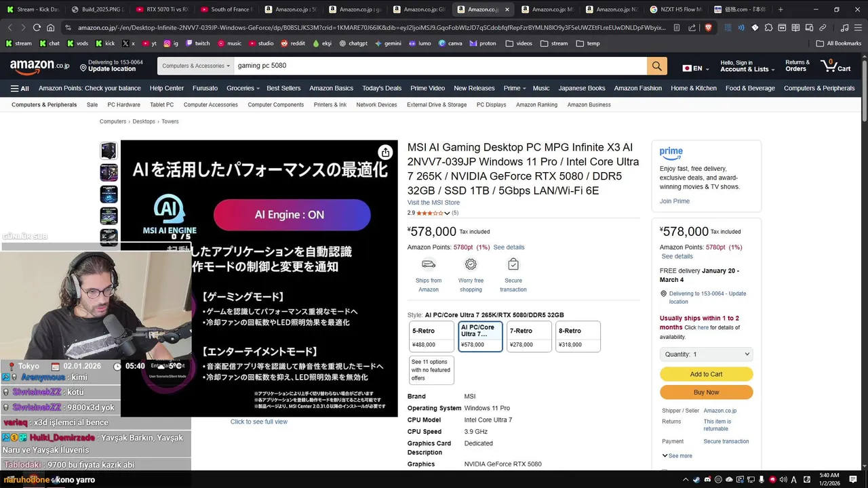This screenshot has width=868, height=488.
Task: Open Account & Lists dropdown
Action: [x=747, y=66]
